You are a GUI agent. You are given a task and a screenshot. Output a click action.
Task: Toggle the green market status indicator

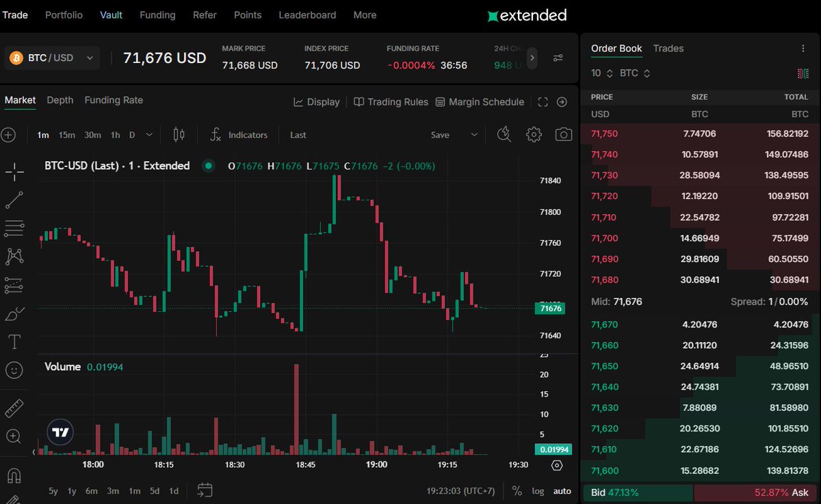tap(208, 165)
